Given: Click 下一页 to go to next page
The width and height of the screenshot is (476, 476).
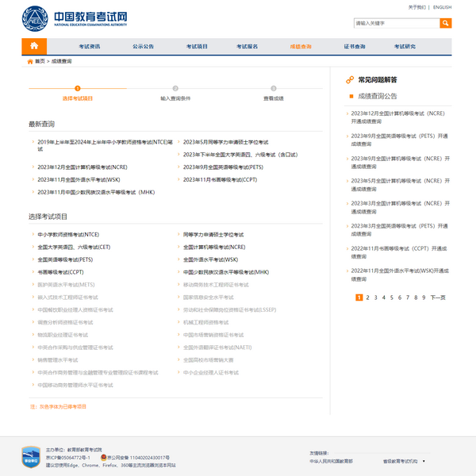Looking at the screenshot, I should [x=437, y=297].
